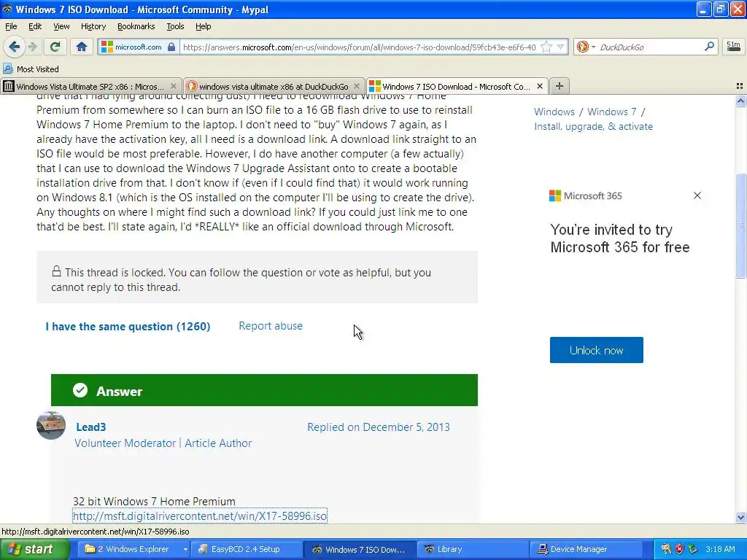This screenshot has width=747, height=560.
Task: Open the Tools menu
Action: pyautogui.click(x=175, y=26)
